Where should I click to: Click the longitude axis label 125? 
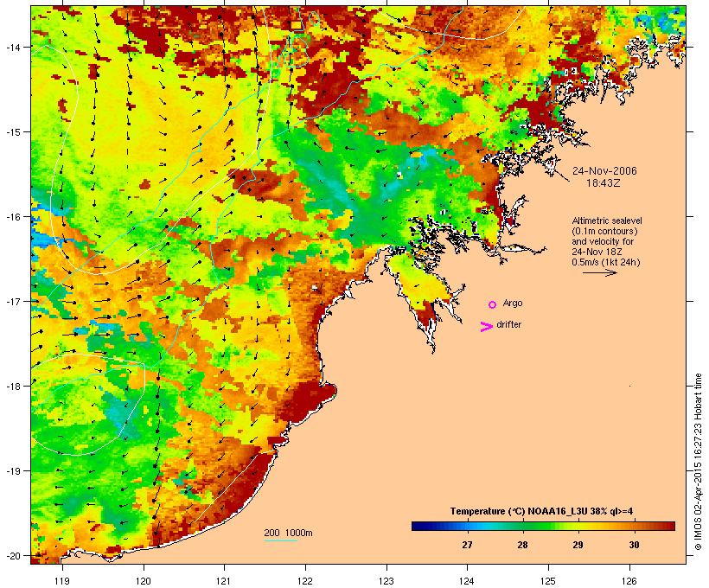(548, 581)
